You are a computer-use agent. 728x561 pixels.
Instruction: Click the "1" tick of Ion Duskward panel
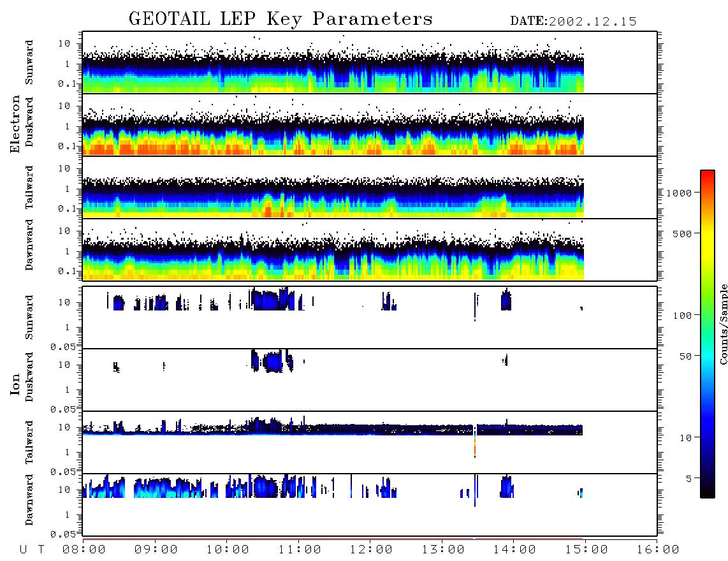click(67, 390)
